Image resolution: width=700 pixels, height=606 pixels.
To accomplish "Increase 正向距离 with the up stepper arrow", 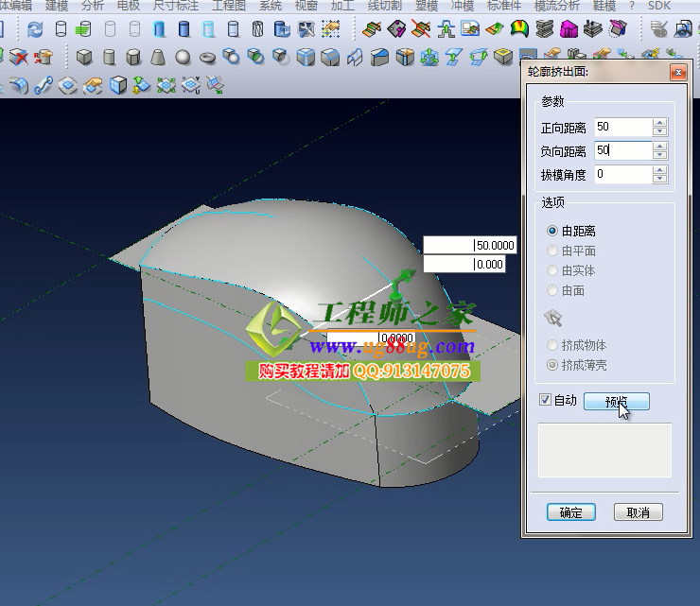I will (x=660, y=122).
